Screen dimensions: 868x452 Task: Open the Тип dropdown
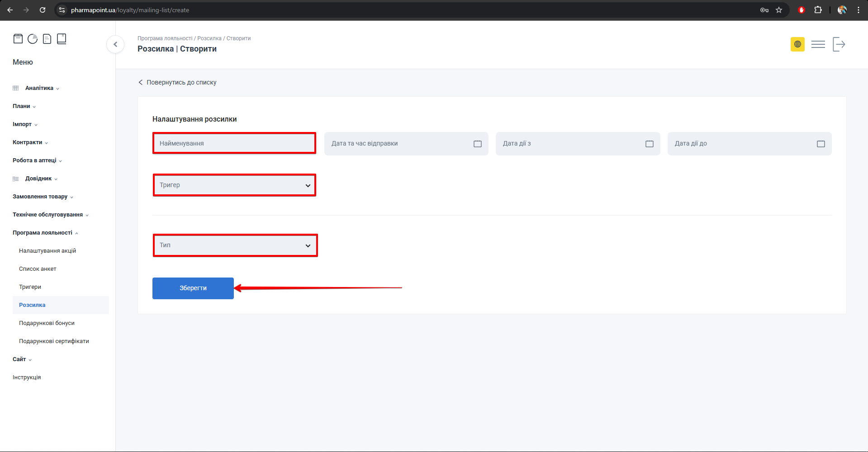[x=235, y=245]
